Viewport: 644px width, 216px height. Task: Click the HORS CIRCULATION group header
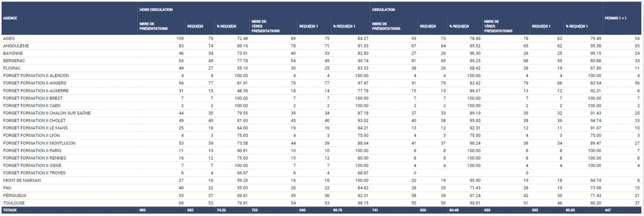coord(156,10)
